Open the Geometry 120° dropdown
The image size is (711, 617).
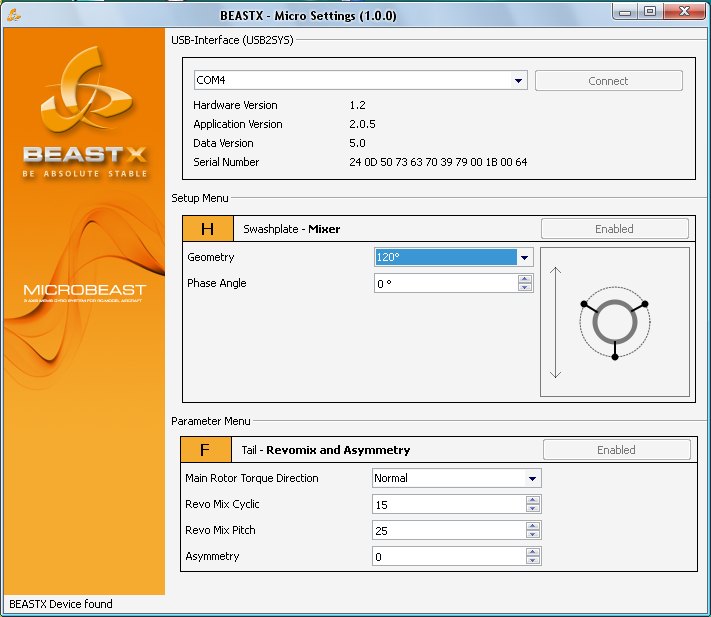(x=525, y=257)
